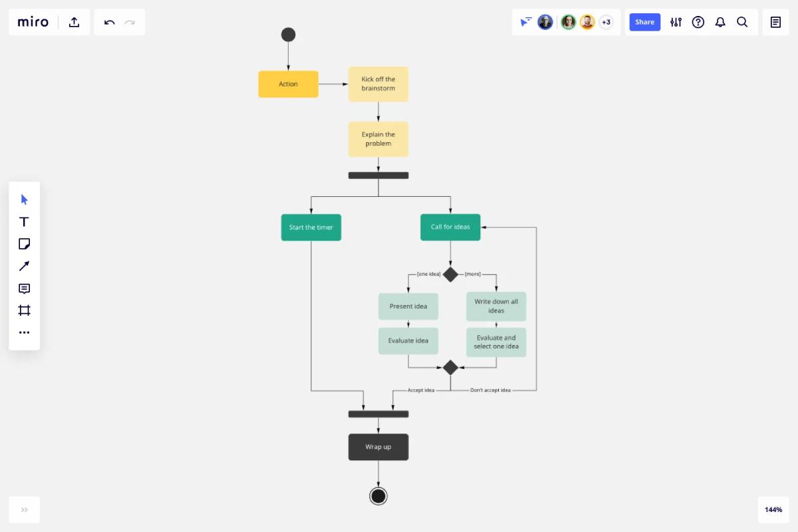Toggle the collaborators' cursors visibility icon

click(526, 22)
